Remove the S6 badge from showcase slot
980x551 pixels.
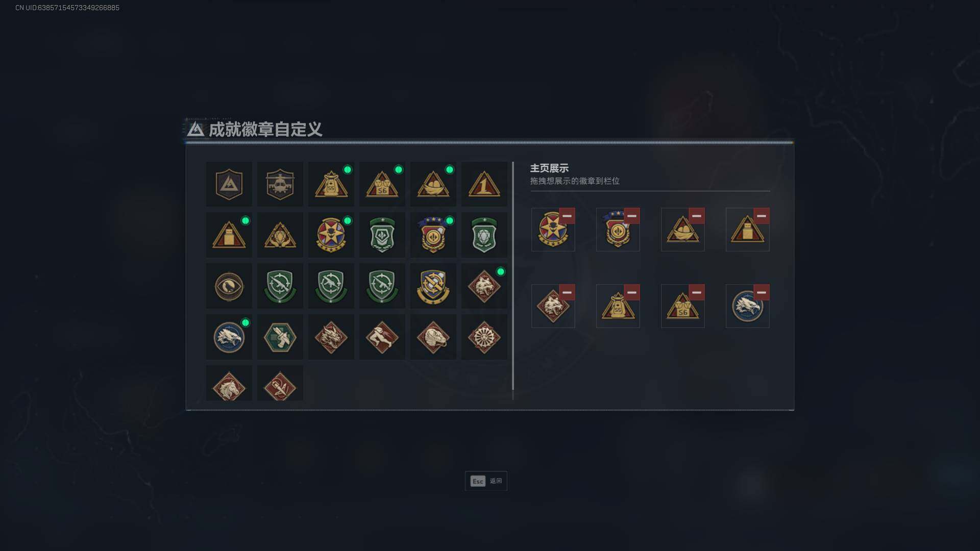696,292
